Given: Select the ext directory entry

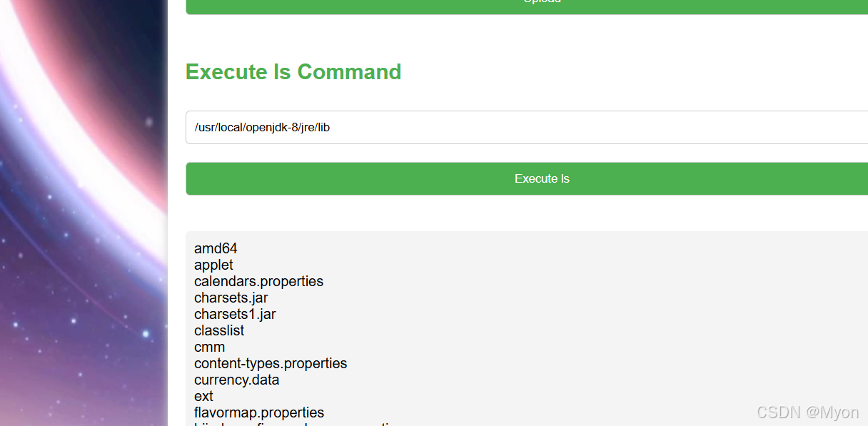Looking at the screenshot, I should click(x=203, y=396).
